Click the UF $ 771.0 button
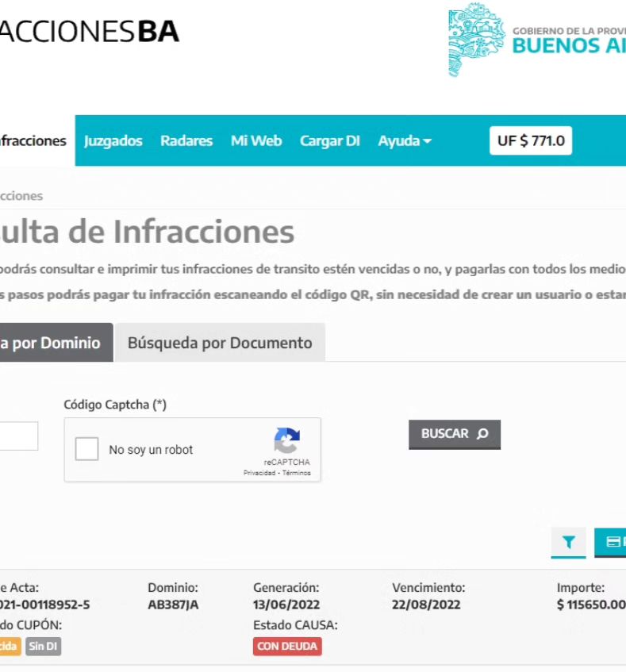The image size is (626, 672). (531, 141)
